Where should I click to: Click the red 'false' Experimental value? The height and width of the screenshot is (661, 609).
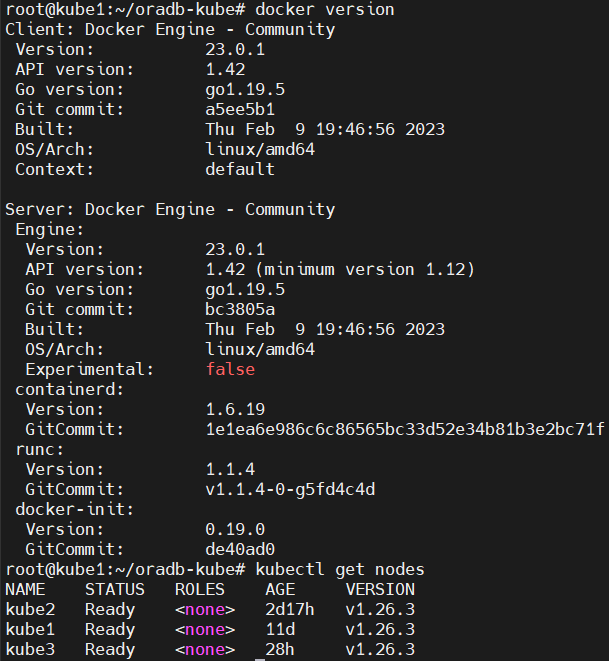pyautogui.click(x=230, y=369)
